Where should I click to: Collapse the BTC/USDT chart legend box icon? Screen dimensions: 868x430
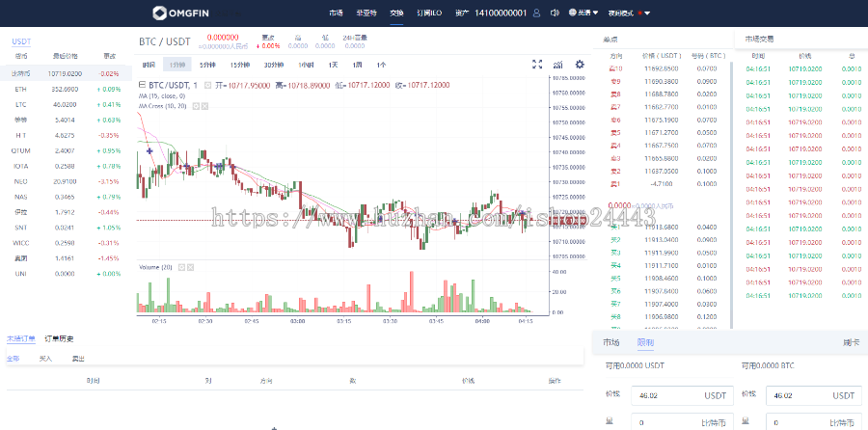tap(141, 85)
